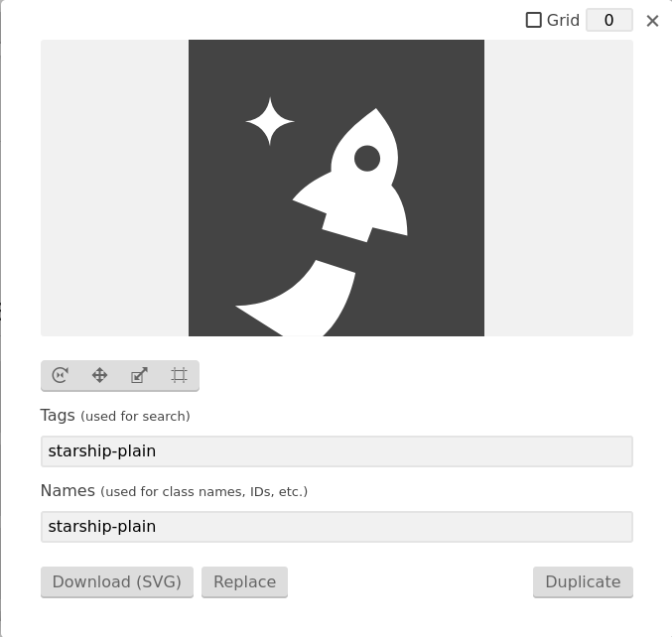Enable the Grid checkbox
Viewport: 672px width, 637px height.
[534, 20]
